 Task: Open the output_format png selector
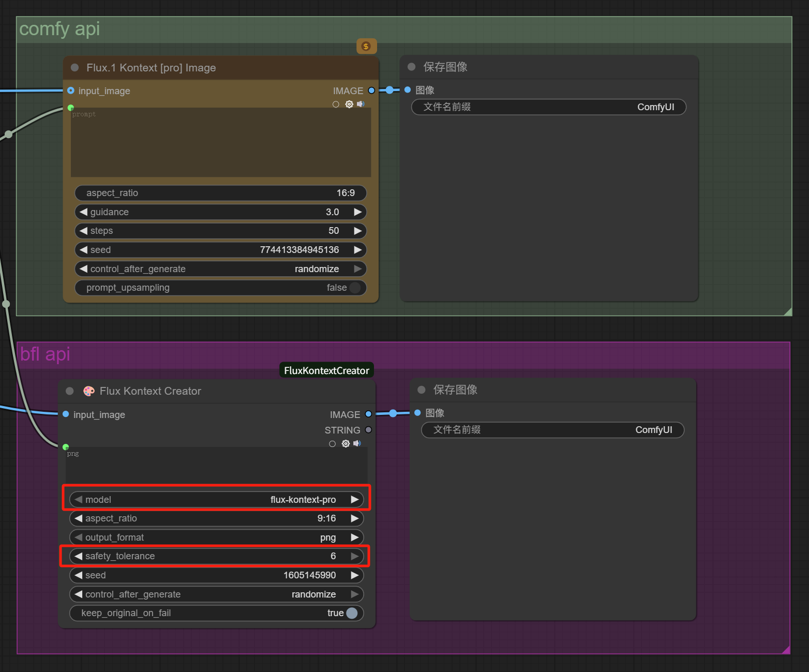(216, 537)
